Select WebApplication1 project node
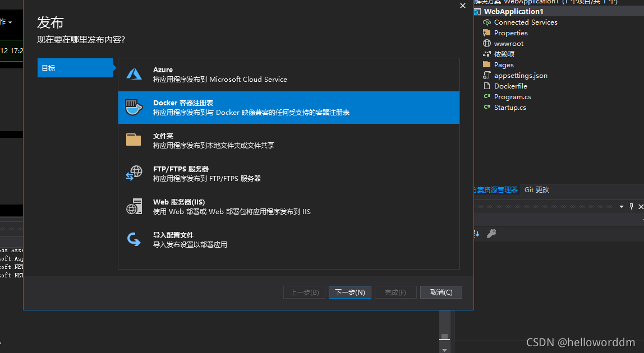This screenshot has height=353, width=644. (x=514, y=12)
